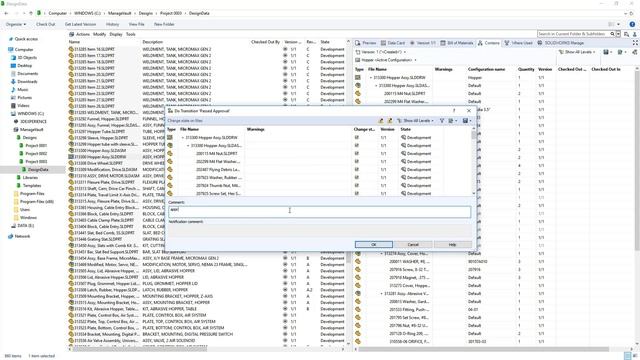The width and height of the screenshot is (640, 360).
Task: Confirm the transition with the OK button
Action: pos(373,244)
